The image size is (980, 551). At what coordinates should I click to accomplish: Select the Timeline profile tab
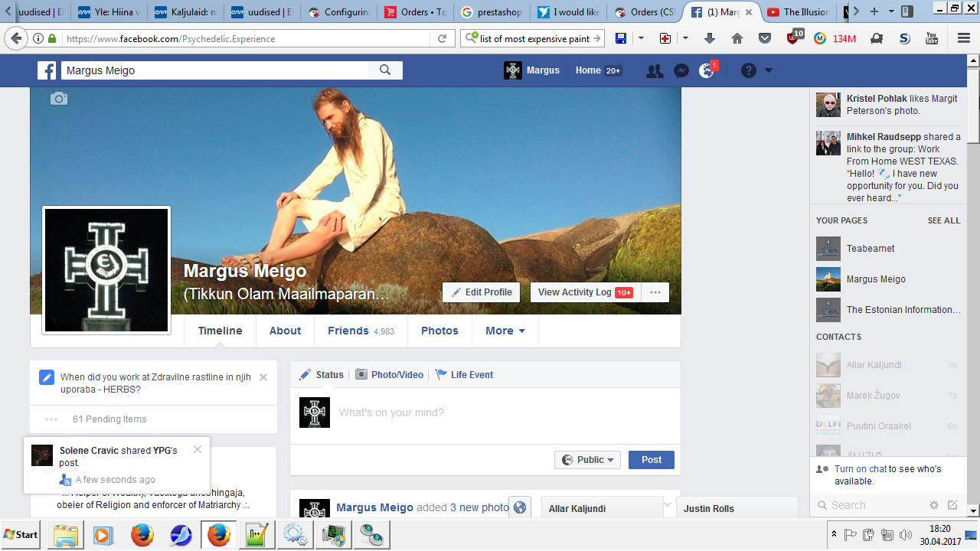[x=220, y=331]
